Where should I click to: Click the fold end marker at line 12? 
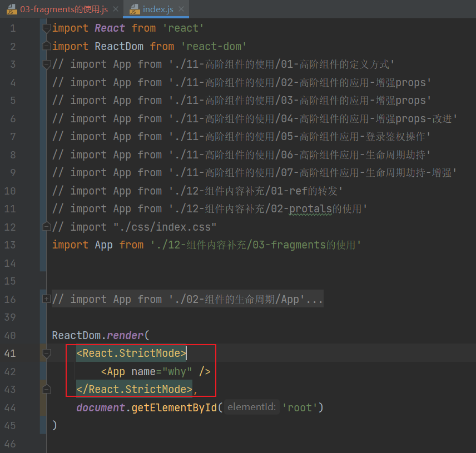click(47, 226)
